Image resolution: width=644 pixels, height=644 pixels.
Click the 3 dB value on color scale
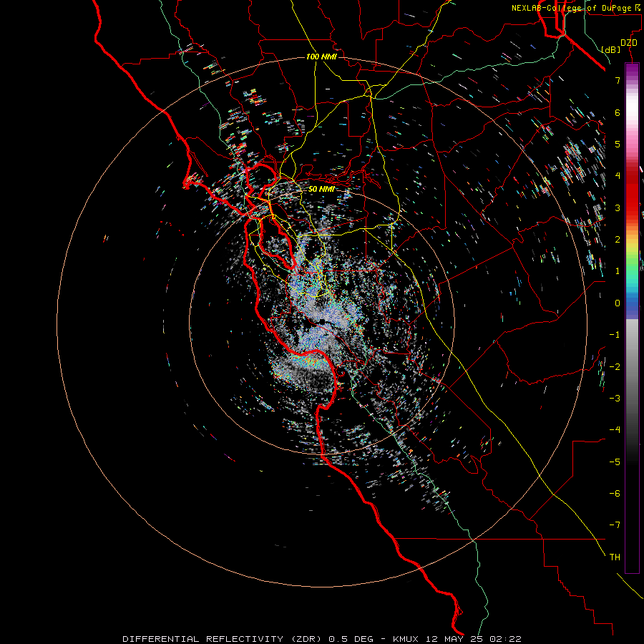[618, 208]
